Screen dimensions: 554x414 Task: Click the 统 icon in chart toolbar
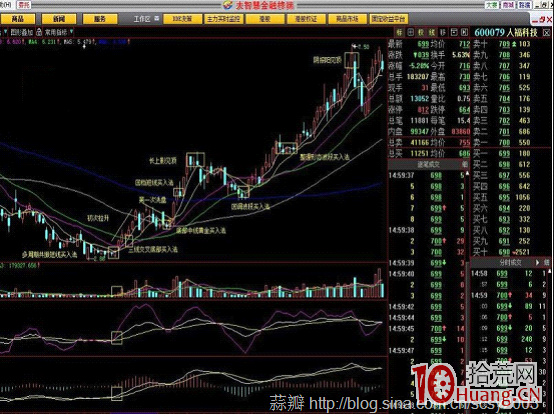point(432,32)
